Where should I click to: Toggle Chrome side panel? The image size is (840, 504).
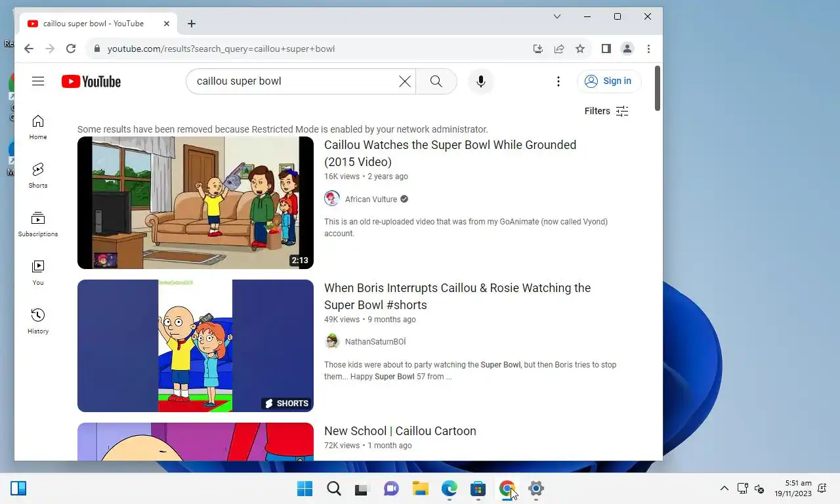[606, 49]
